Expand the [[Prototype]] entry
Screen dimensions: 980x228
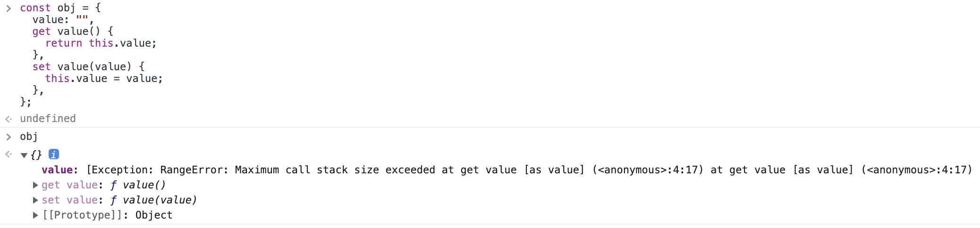[35, 215]
